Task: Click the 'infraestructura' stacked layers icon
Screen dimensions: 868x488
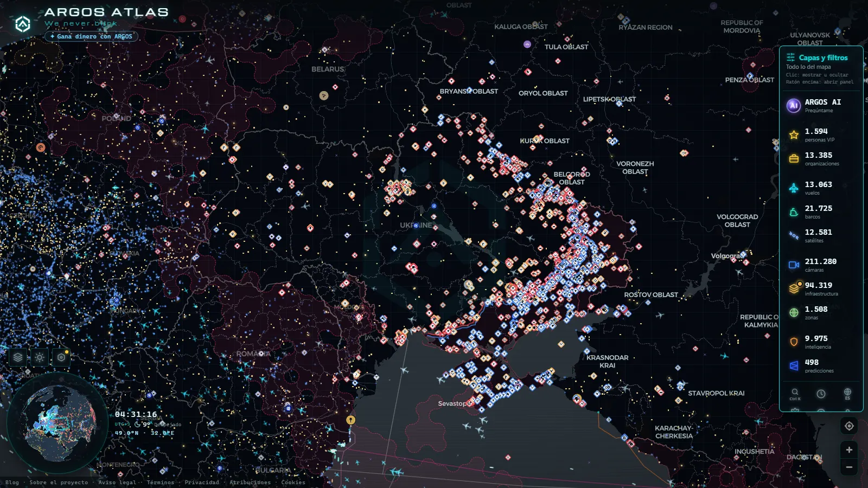Action: (x=794, y=288)
